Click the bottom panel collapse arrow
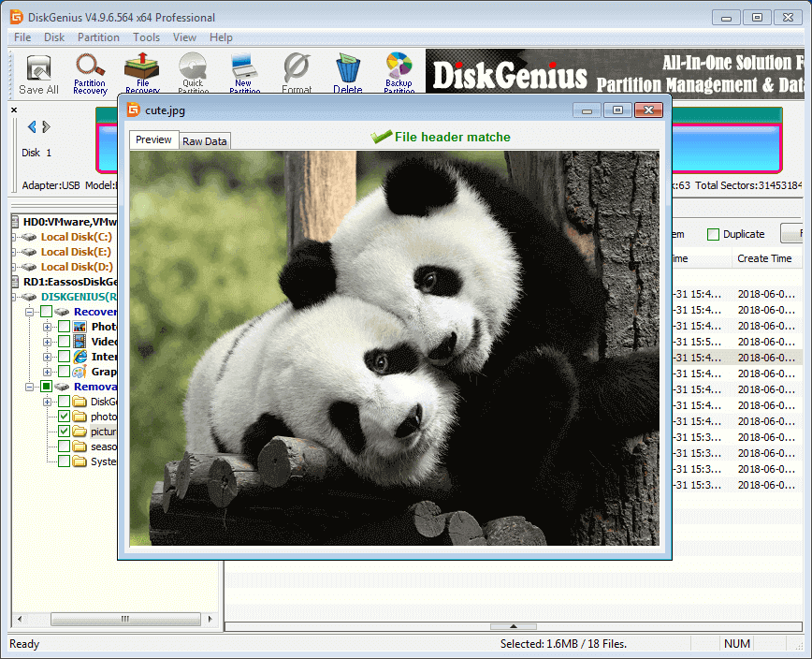 click(514, 626)
